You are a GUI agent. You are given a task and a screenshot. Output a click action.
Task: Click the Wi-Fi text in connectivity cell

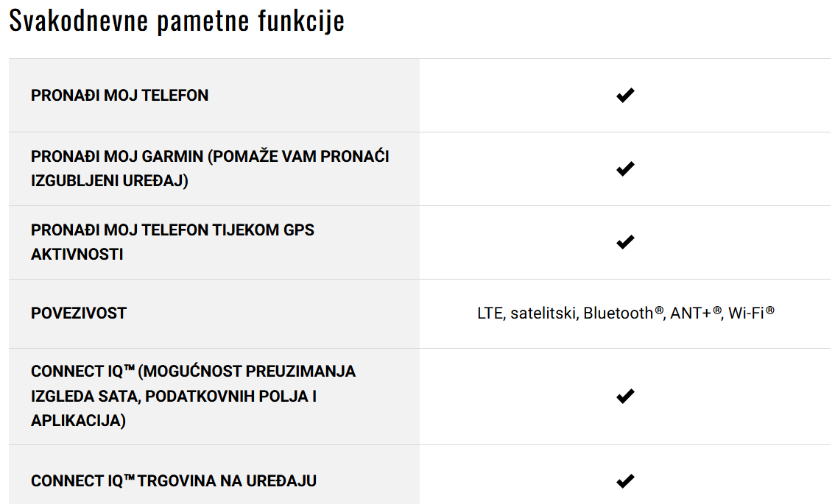click(x=751, y=313)
